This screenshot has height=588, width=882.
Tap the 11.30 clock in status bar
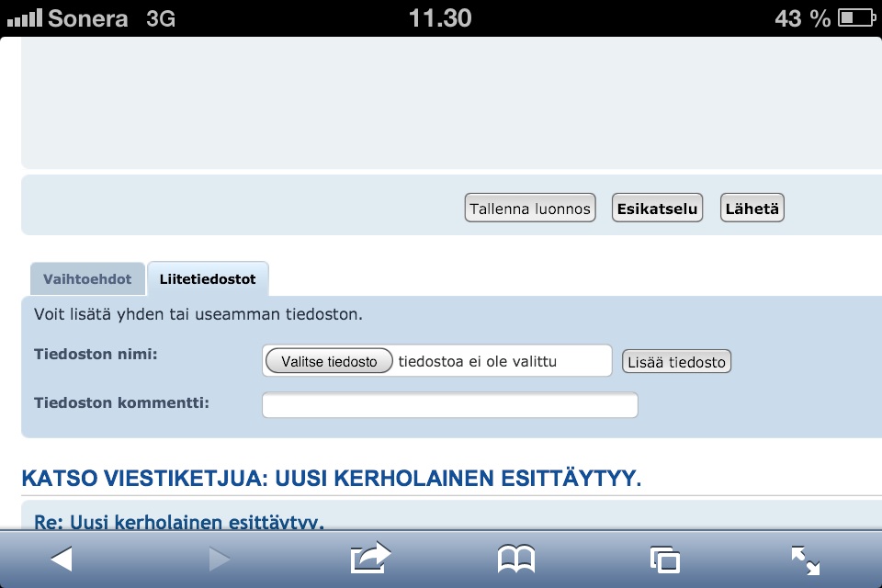pos(440,17)
